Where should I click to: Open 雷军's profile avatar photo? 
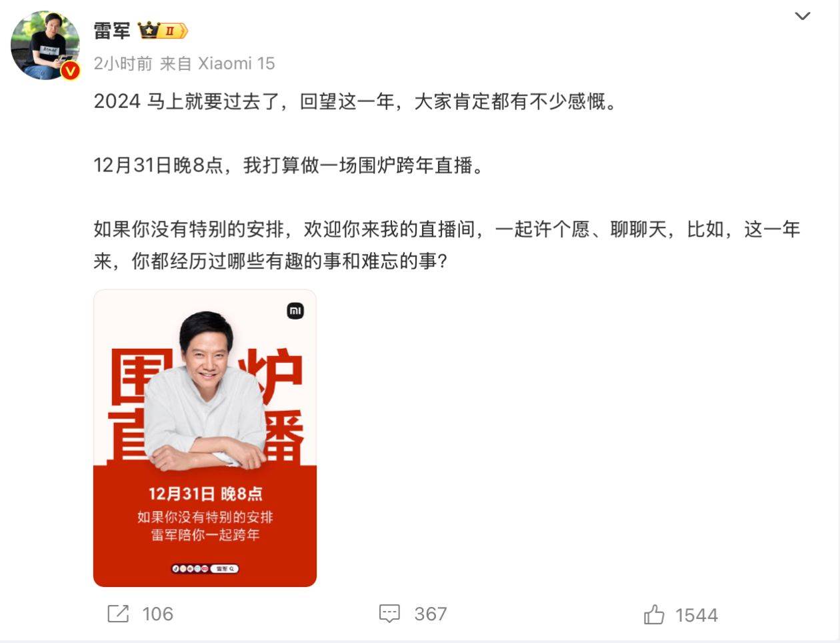click(x=45, y=45)
